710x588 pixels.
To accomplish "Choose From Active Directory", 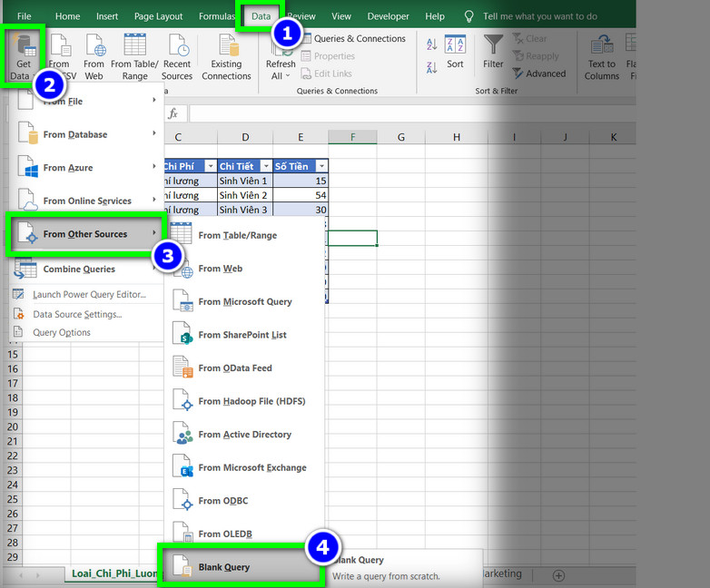I will (x=244, y=434).
